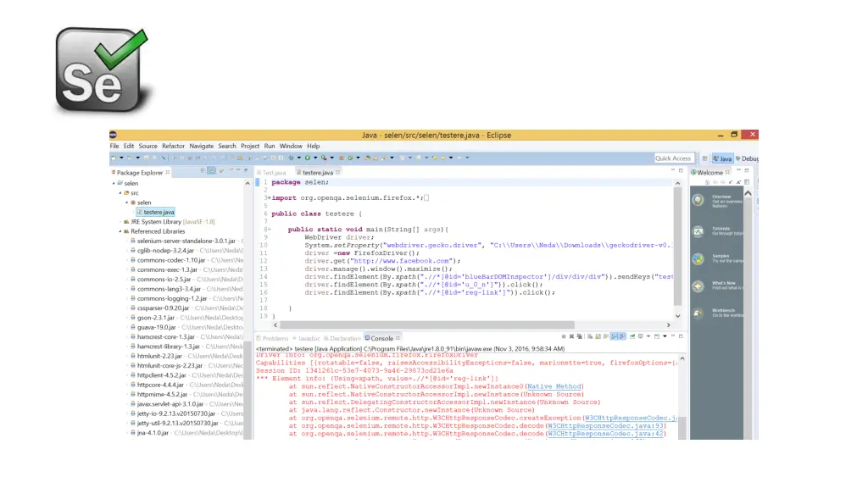868x488 pixels.
Task: Open dropdown arrow next to Debug icon
Action: click(x=299, y=158)
